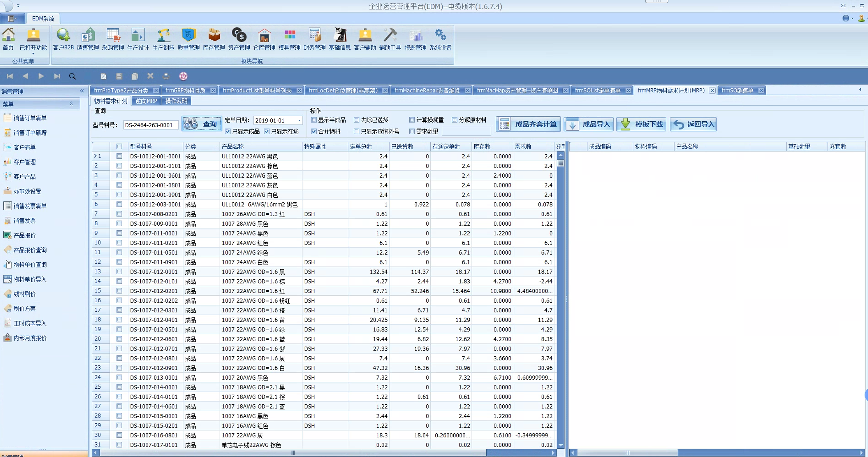Open 销售订单清单 in side menu

coord(30,118)
